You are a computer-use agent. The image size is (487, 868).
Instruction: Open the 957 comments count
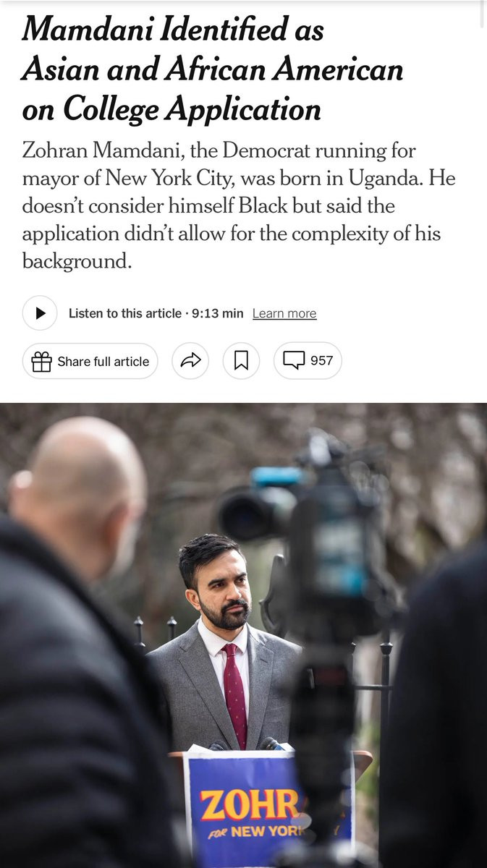coord(321,360)
